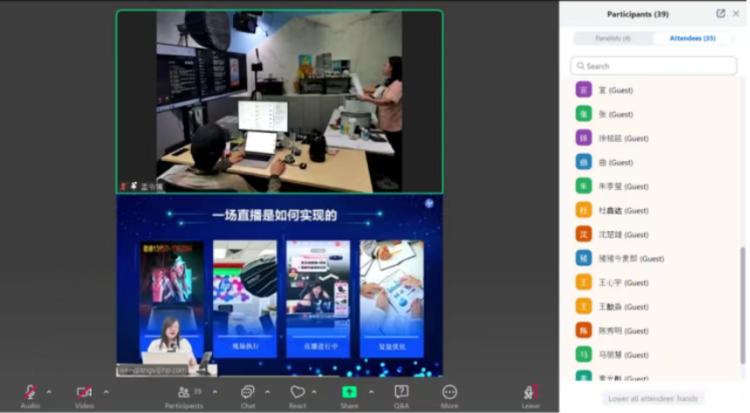Viewport: 750px width, 413px height.
Task: Close the Participants panel
Action: point(736,13)
